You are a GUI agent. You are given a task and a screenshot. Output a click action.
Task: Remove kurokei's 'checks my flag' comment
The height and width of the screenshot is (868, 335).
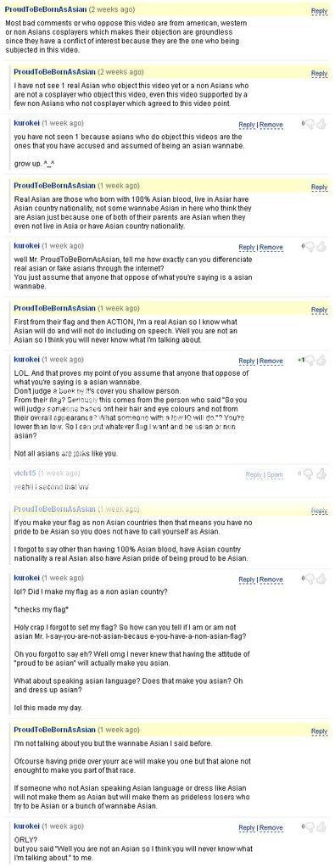pyautogui.click(x=271, y=580)
